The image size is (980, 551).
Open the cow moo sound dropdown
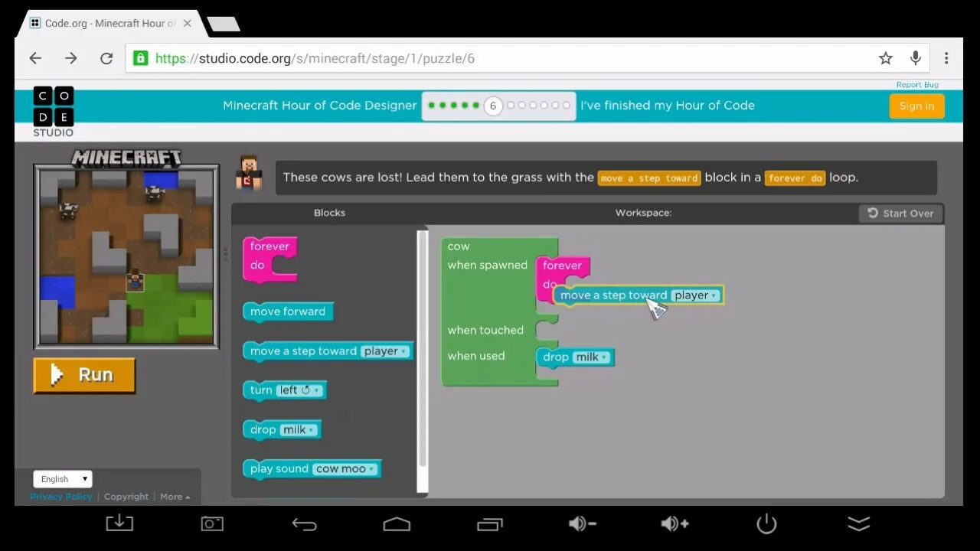point(345,469)
